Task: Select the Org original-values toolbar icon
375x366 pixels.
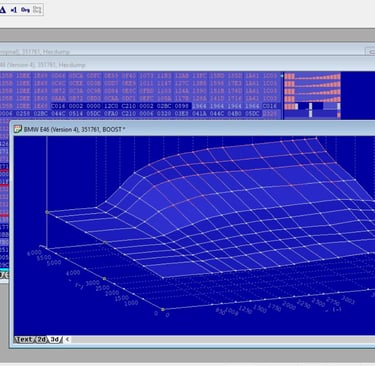Action: [25, 10]
